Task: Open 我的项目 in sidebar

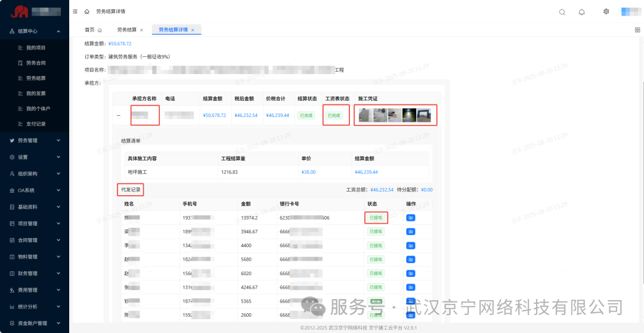Action: tap(36, 48)
